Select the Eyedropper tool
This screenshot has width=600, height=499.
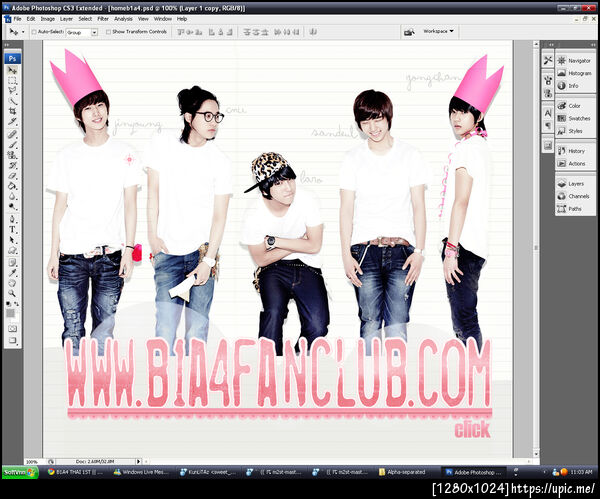(x=13, y=273)
